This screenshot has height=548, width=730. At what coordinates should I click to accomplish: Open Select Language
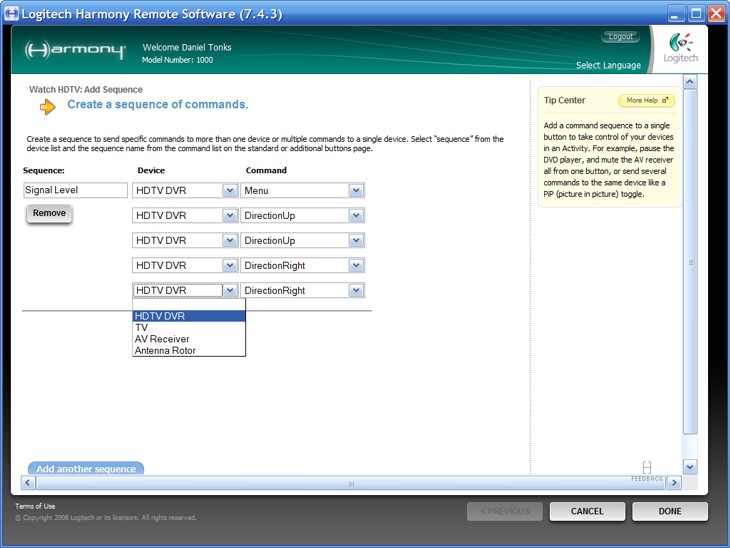pyautogui.click(x=608, y=65)
